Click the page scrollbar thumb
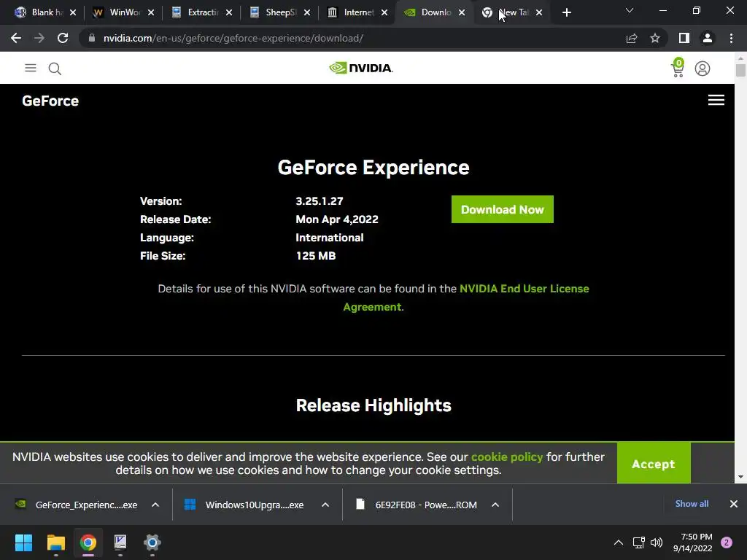This screenshot has width=747, height=560. click(x=740, y=70)
